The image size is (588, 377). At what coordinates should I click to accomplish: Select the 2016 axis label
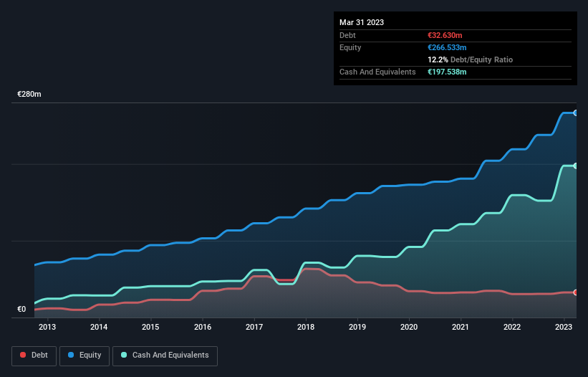point(203,327)
